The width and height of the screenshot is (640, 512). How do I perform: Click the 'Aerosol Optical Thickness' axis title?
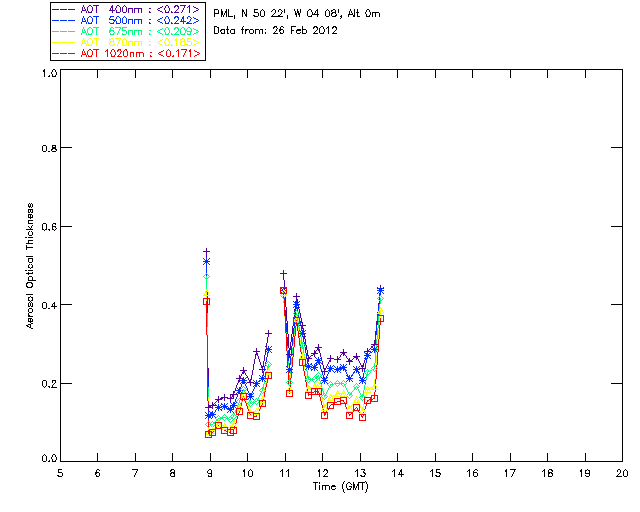pyautogui.click(x=29, y=266)
